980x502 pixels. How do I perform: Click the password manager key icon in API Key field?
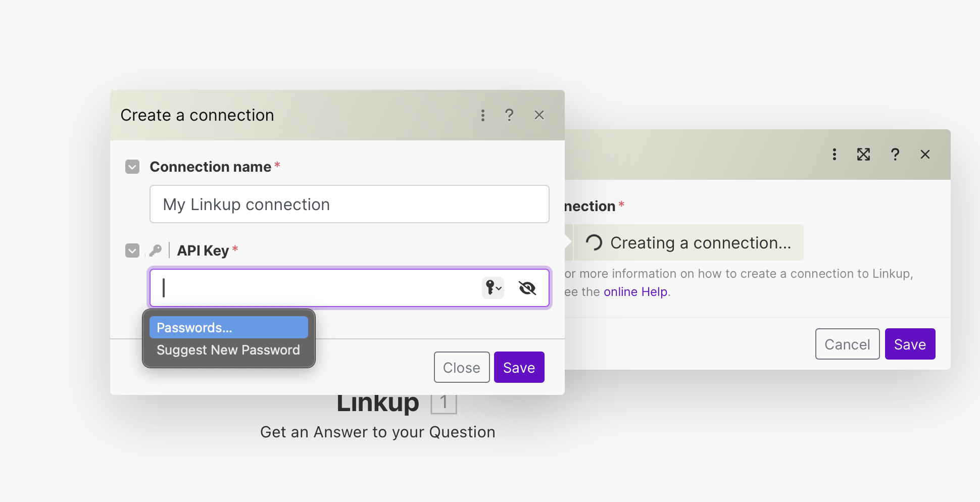pos(493,288)
